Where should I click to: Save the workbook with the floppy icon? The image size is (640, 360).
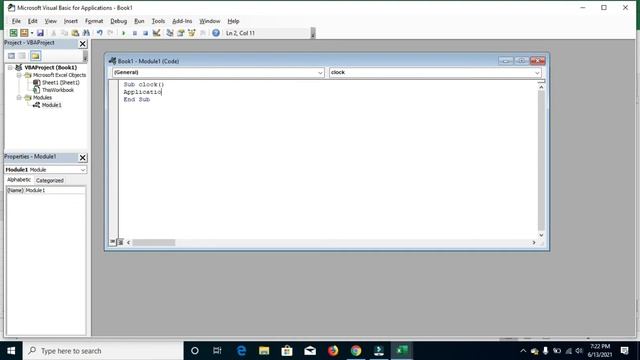[x=40, y=33]
